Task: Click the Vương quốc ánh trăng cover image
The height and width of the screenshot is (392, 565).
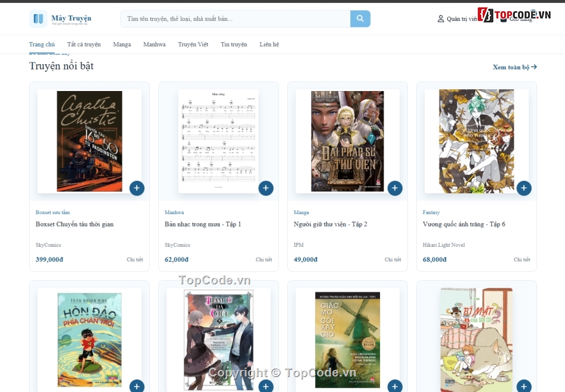Action: click(476, 141)
